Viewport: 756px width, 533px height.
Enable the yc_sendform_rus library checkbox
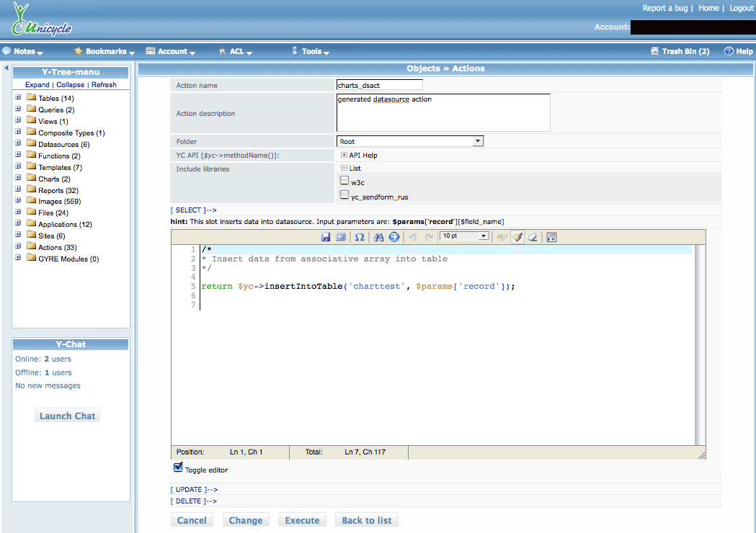coord(344,194)
